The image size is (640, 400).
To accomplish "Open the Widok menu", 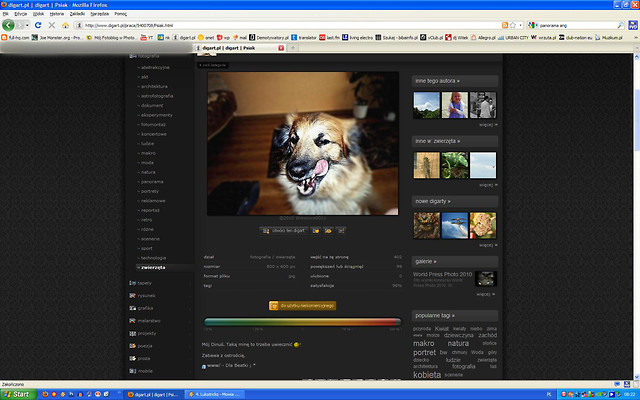I will coord(38,14).
